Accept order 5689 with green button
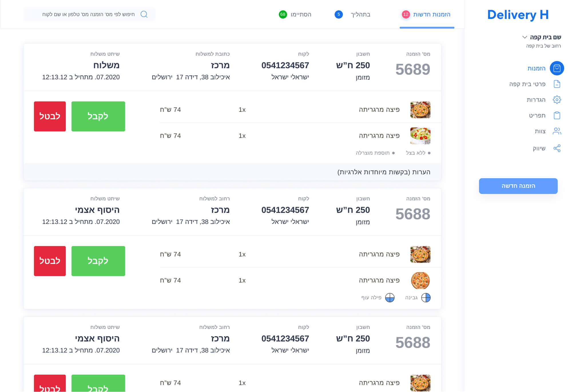The width and height of the screenshot is (572, 392). coord(98,116)
